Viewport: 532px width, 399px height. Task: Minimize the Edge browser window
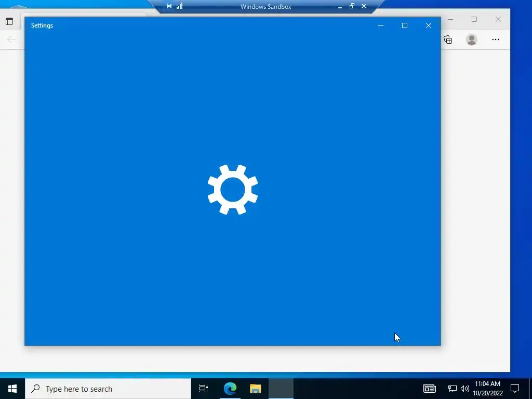pos(450,19)
